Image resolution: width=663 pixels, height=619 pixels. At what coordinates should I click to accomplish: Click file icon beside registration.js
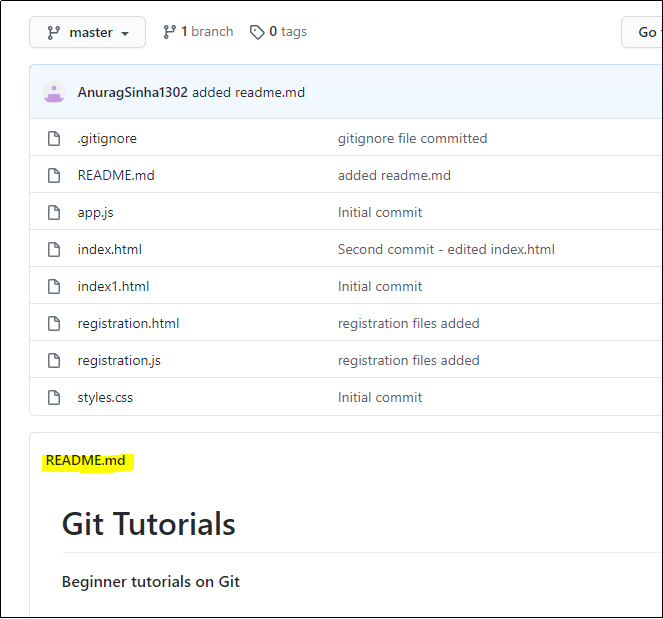click(55, 361)
